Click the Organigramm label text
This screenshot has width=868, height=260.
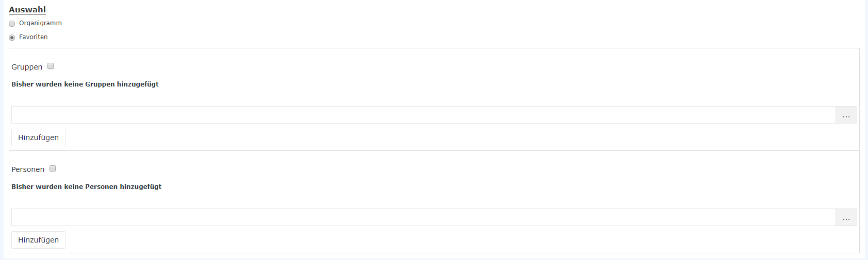click(x=40, y=23)
